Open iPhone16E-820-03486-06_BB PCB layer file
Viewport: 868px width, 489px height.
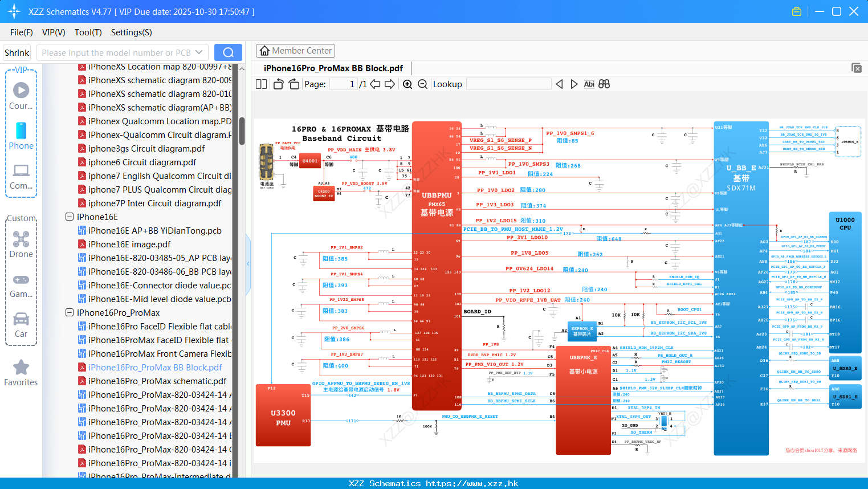(x=155, y=271)
